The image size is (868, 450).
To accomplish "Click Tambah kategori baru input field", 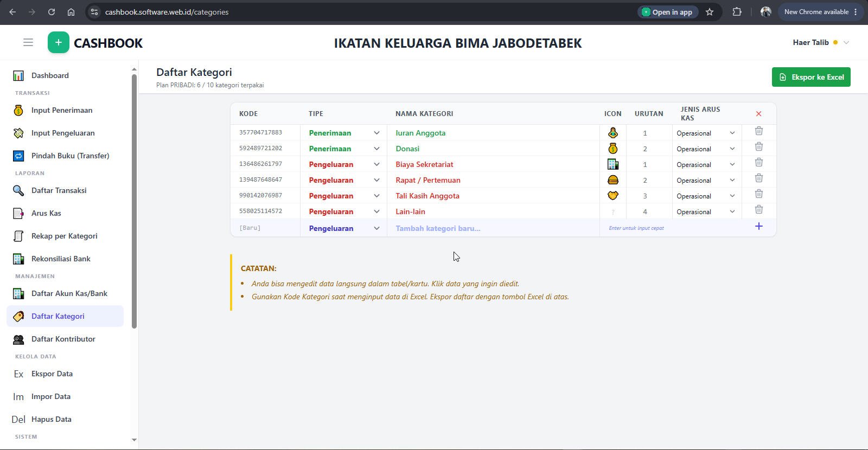I will point(493,228).
